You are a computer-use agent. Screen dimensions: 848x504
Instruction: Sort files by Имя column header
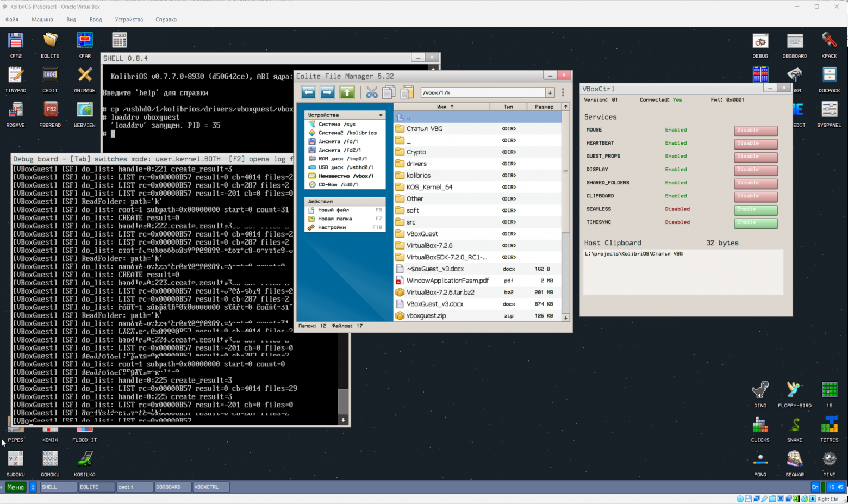442,107
